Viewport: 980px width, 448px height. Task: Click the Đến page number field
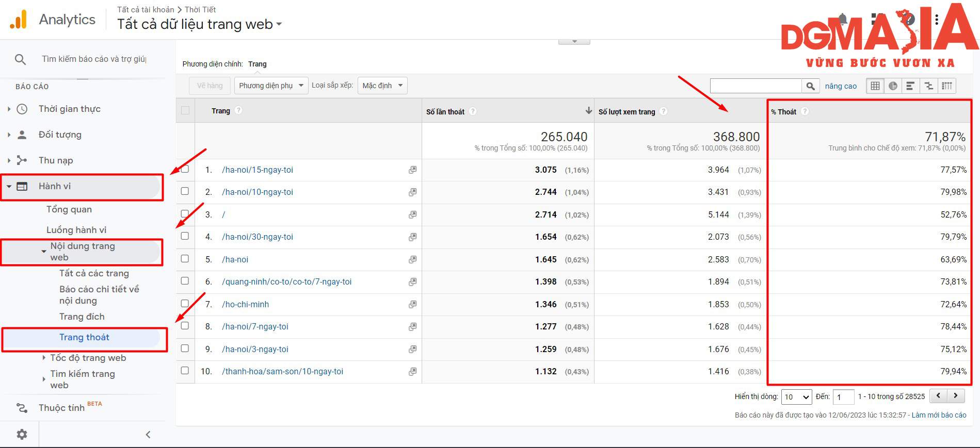point(843,397)
